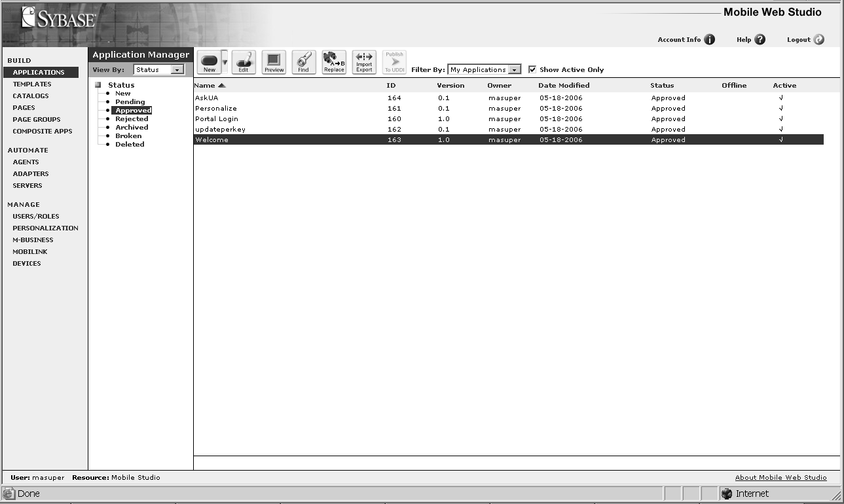Screen dimensions: 844x504
Task: Open Pages in sidebar
Action: click(x=24, y=107)
